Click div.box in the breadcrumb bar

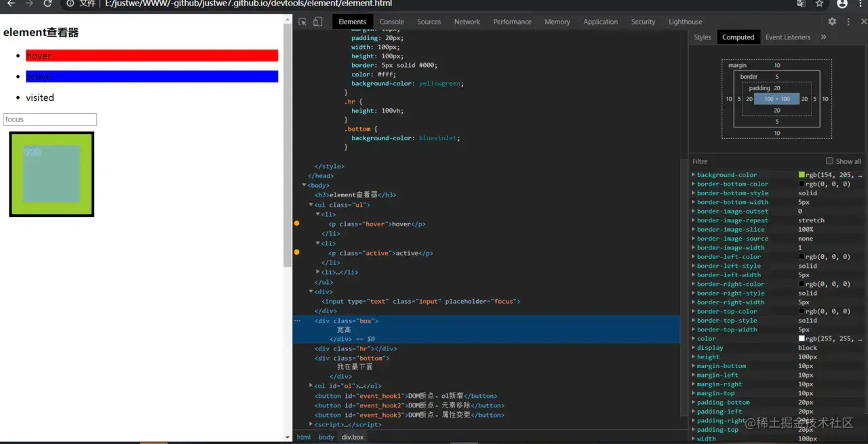point(353,437)
